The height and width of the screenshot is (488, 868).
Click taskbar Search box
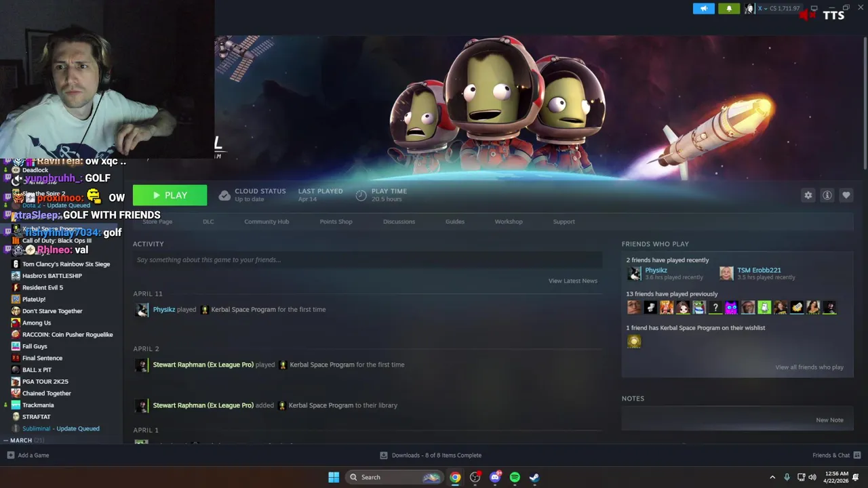(394, 477)
